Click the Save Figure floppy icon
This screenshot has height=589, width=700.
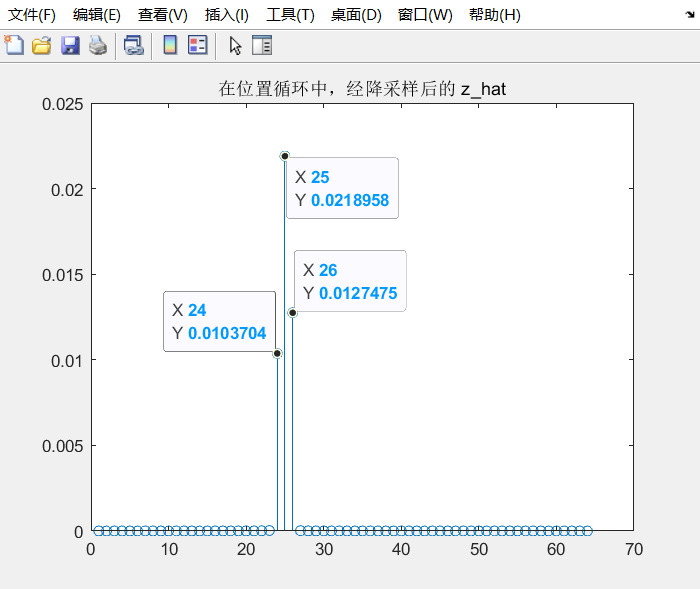[x=70, y=46]
